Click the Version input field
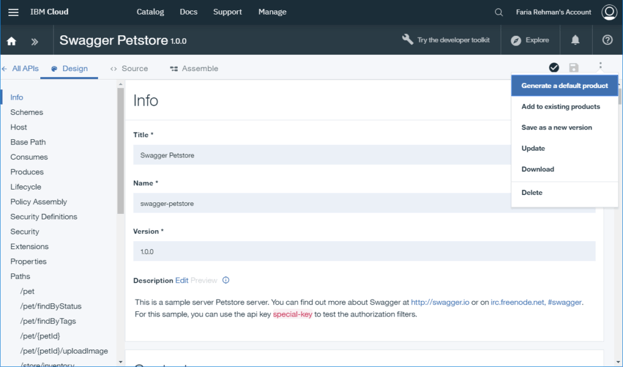Image resolution: width=623 pixels, height=367 pixels. (x=364, y=251)
